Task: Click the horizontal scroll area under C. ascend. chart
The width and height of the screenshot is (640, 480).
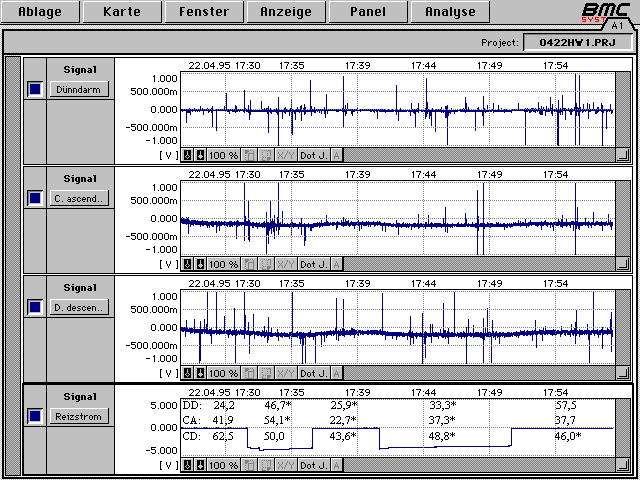Action: pyautogui.click(x=478, y=264)
